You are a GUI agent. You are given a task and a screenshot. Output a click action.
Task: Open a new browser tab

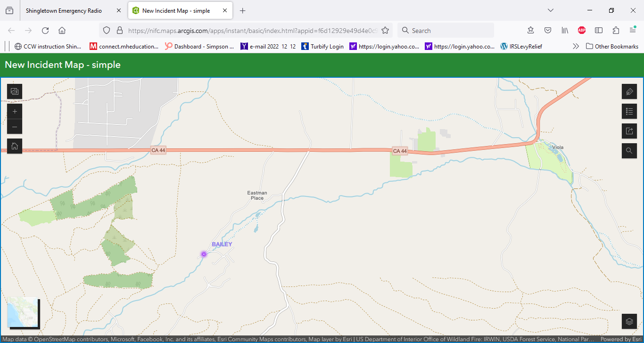242,10
